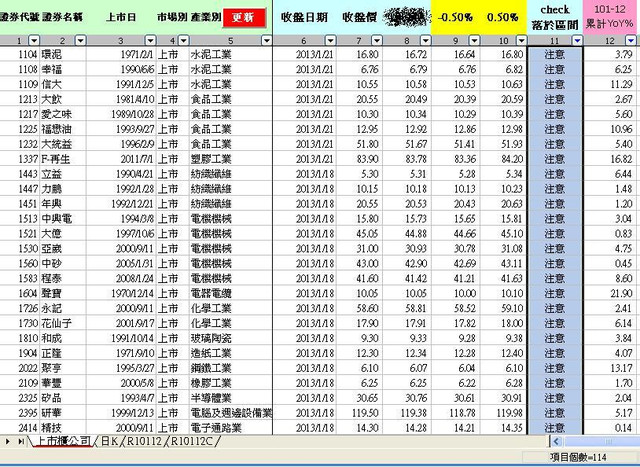
Task: Select the 0.50% yellow header cell
Action: click(x=503, y=17)
